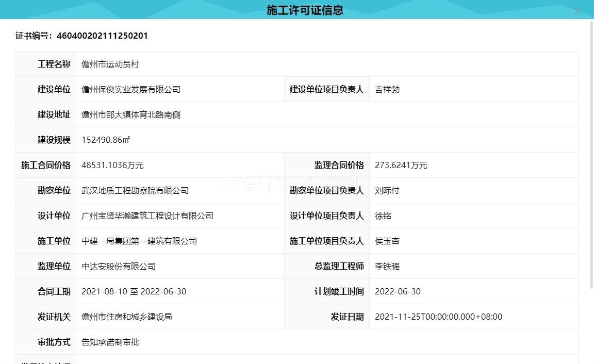Viewport: 594px width, 364px height.
Task: Select survey company 武汉地质工程勘察院有限公司
Action: pyautogui.click(x=135, y=191)
